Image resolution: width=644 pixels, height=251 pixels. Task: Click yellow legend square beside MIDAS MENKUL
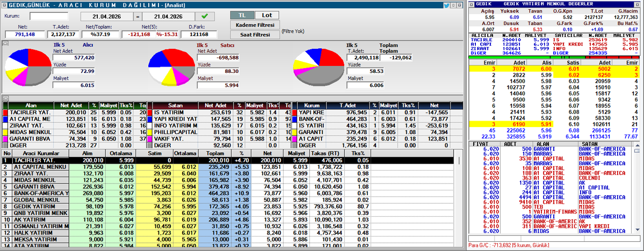[5, 132]
